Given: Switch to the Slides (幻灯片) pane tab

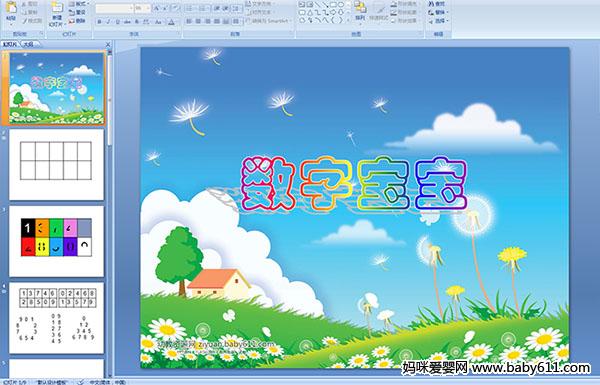Looking at the screenshot, I should pyautogui.click(x=10, y=44).
